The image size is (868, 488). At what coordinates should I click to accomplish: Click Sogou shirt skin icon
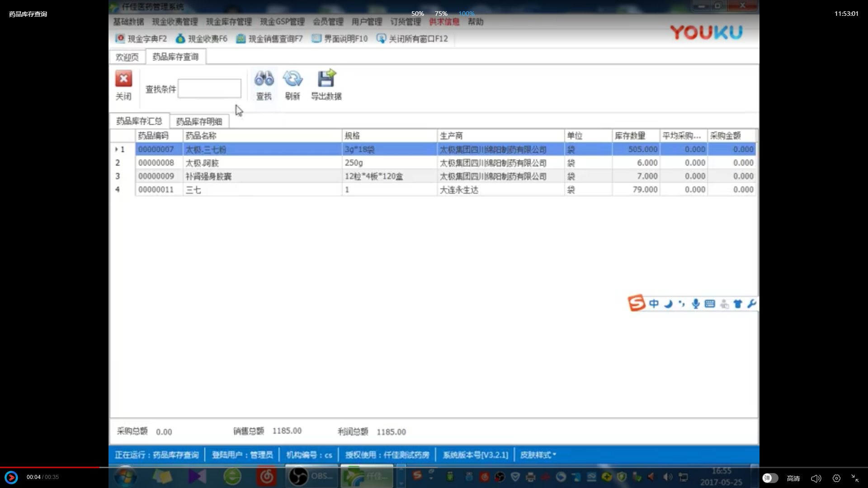738,304
